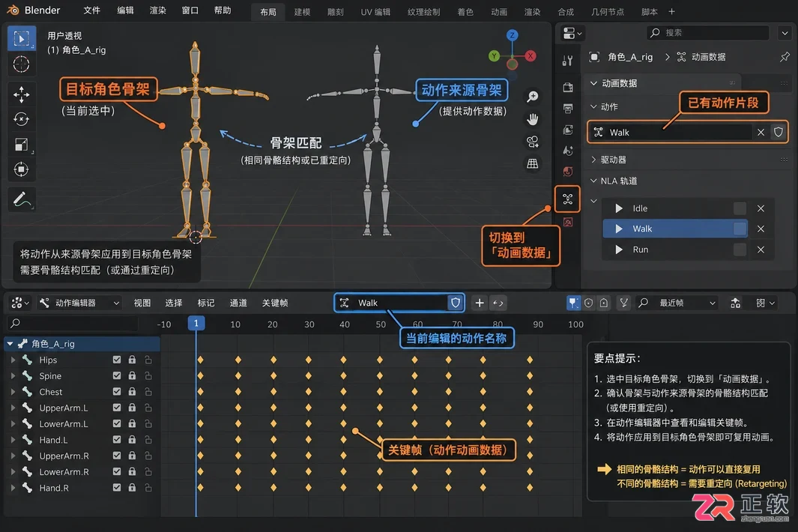Toggle fake user shield in properties action

click(778, 133)
